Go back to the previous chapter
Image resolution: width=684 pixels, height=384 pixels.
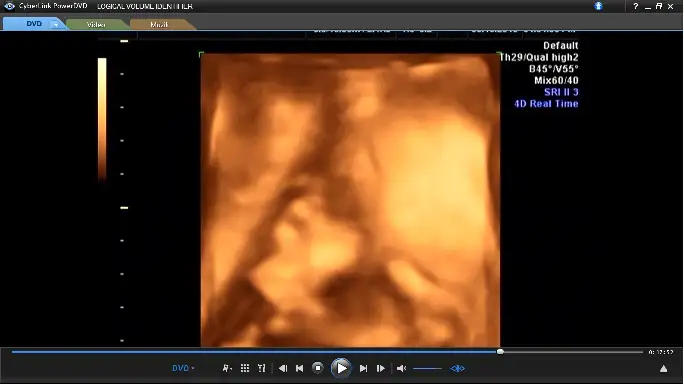point(300,369)
